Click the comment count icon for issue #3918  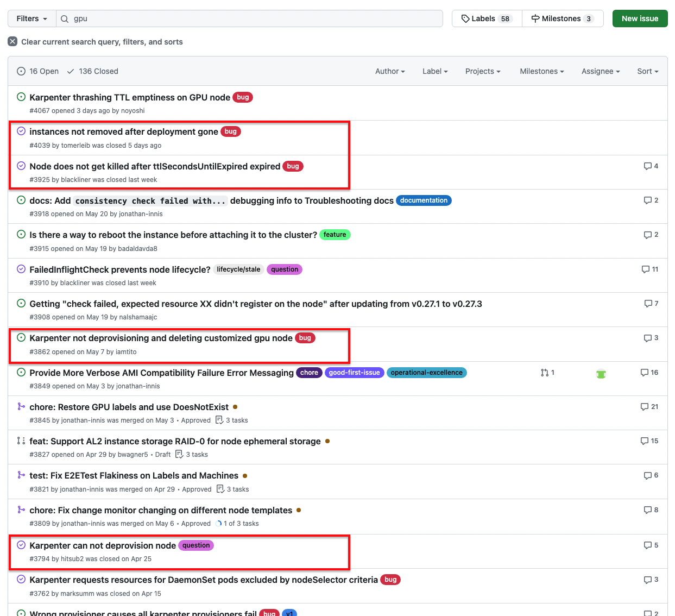coord(647,200)
